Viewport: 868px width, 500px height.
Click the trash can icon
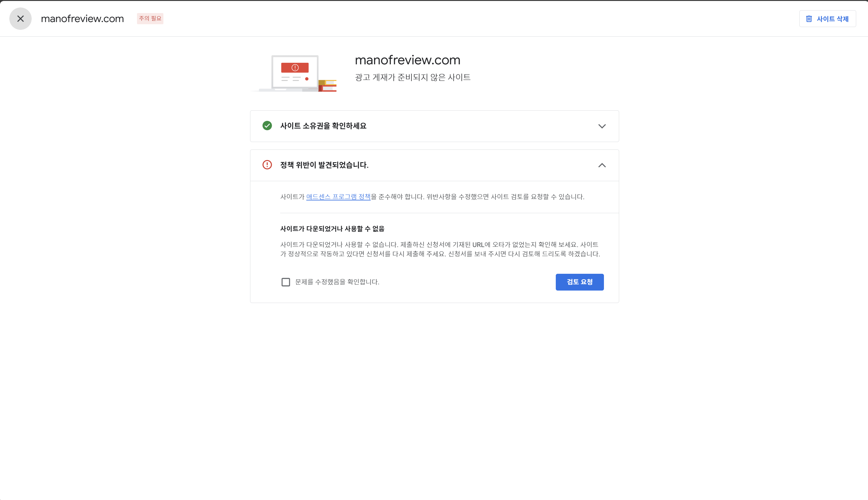point(809,19)
